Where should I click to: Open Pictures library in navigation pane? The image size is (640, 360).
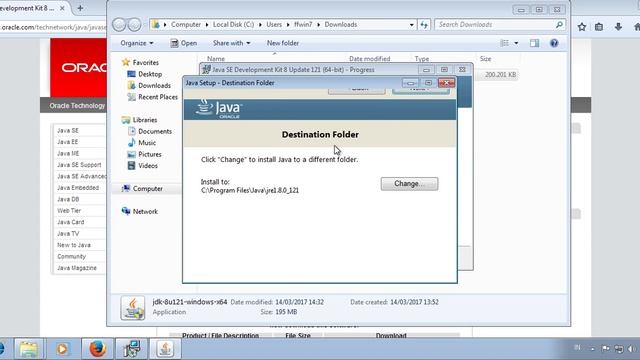click(149, 154)
